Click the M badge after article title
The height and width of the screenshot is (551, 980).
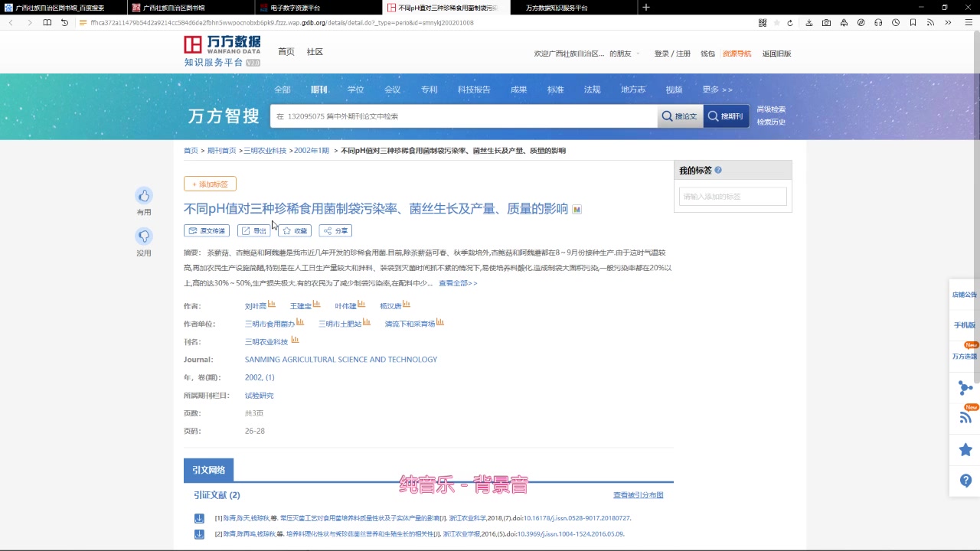click(x=577, y=210)
